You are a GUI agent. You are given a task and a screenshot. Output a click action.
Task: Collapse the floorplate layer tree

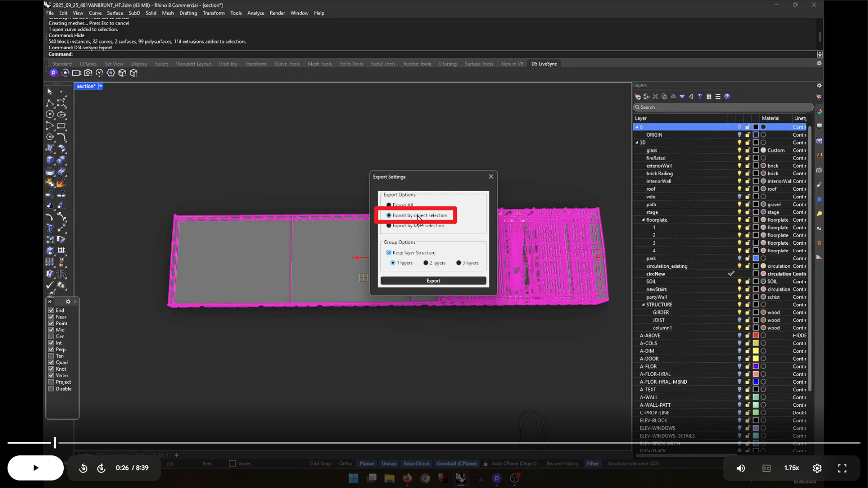pyautogui.click(x=643, y=220)
